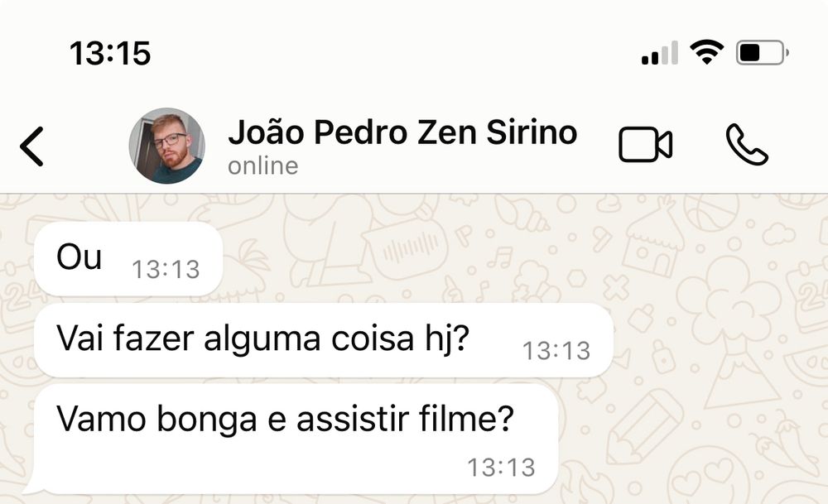828x504 pixels.
Task: Tap the Wi-Fi status icon
Action: click(707, 52)
